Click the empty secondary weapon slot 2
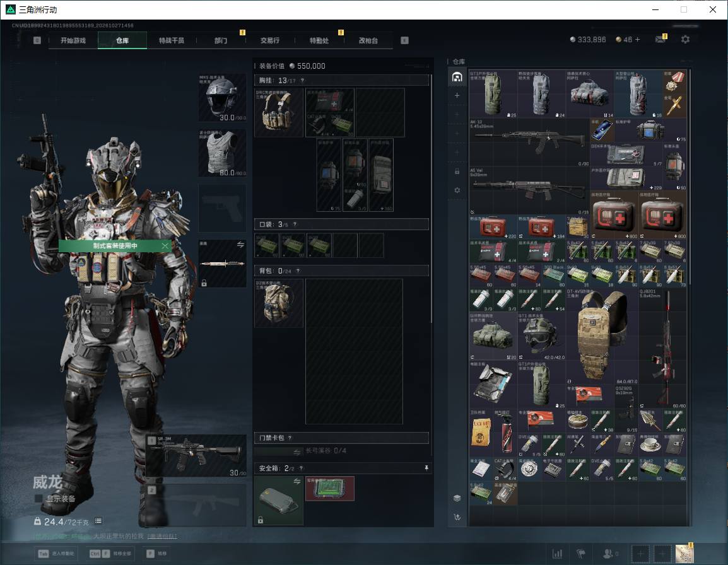 click(196, 505)
